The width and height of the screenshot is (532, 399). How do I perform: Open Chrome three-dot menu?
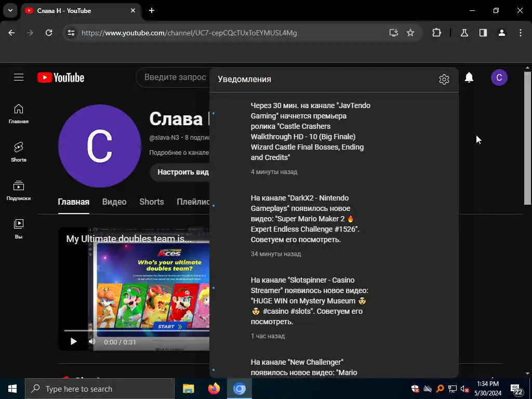pos(521,33)
